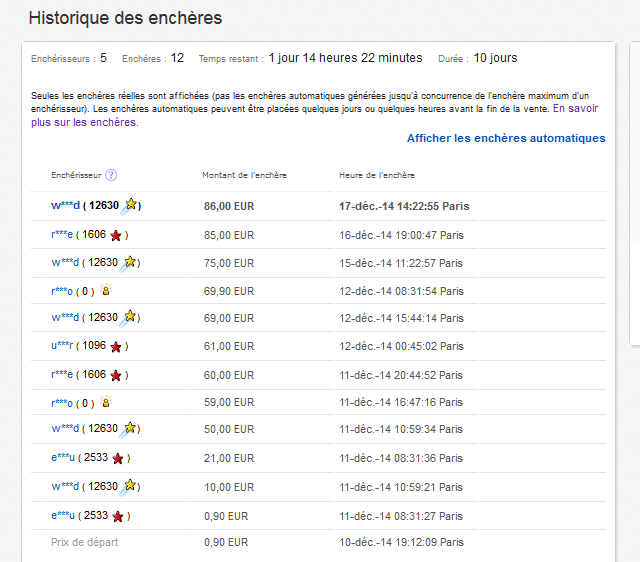
Task: Click feedback score 2533 in the 21,00 EUR row
Action: pyautogui.click(x=96, y=459)
